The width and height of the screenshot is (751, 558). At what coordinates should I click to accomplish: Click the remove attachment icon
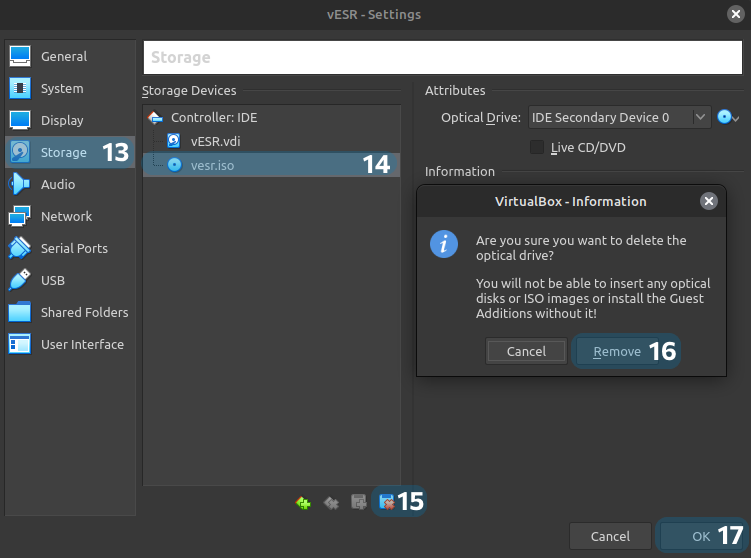[386, 503]
